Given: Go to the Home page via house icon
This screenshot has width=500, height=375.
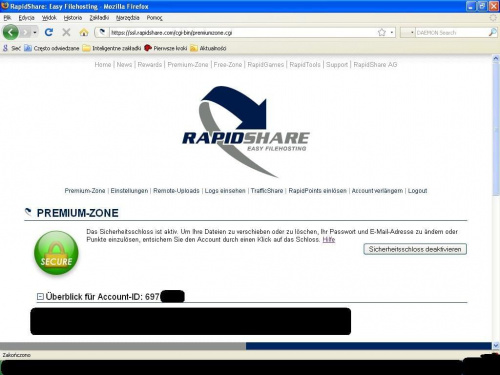Looking at the screenshot, I should (84, 32).
